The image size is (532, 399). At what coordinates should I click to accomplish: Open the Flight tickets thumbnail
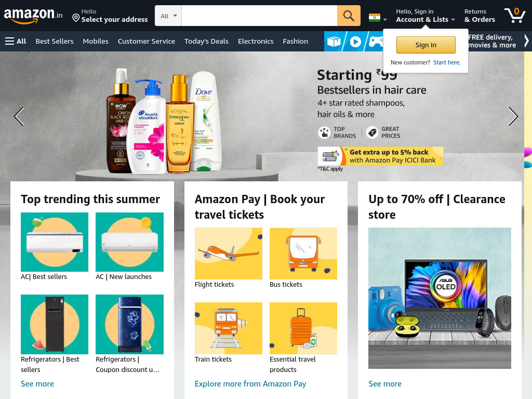click(229, 254)
